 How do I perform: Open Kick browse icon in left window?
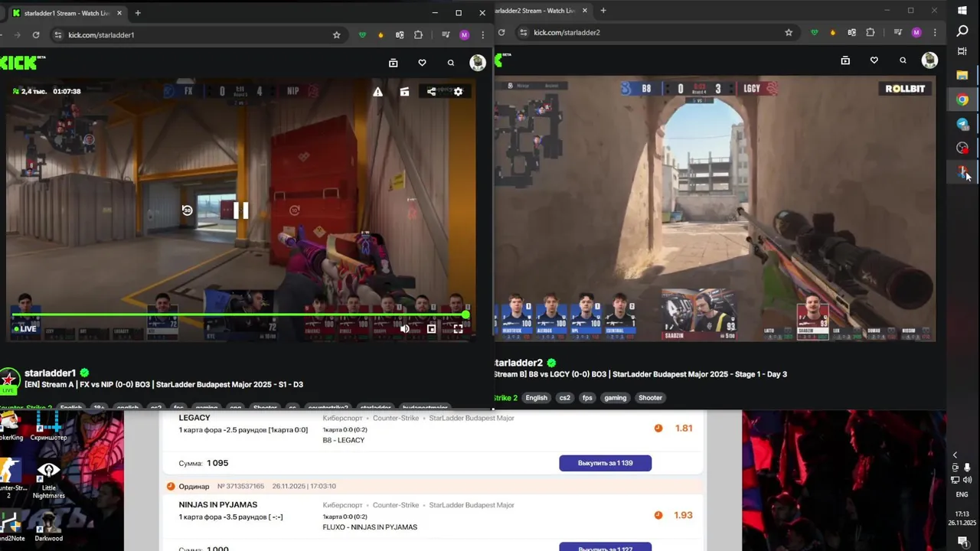click(x=393, y=63)
